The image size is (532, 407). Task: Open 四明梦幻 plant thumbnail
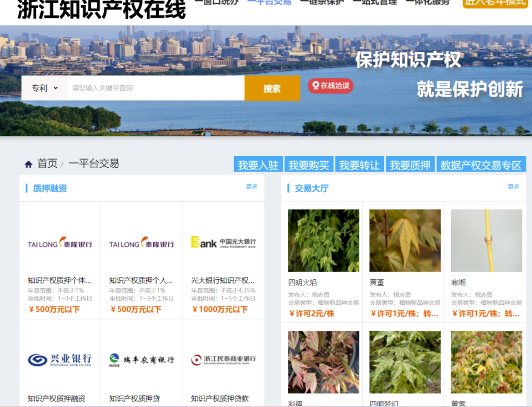tap(405, 362)
